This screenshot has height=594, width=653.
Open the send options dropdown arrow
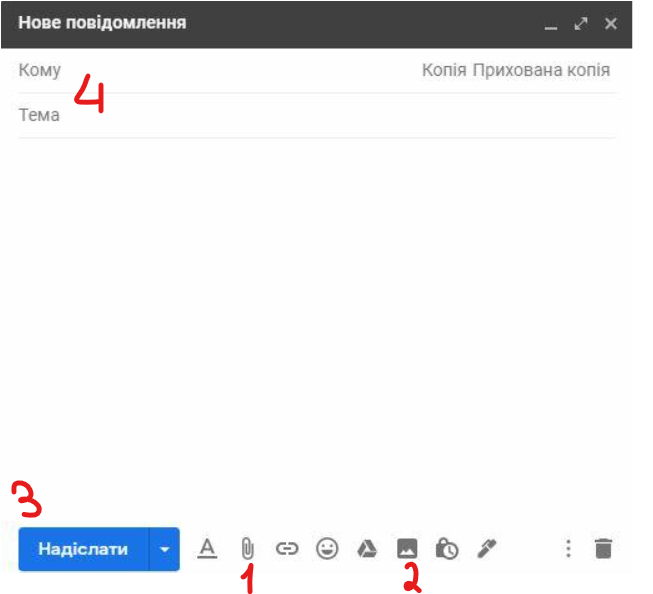[x=165, y=549]
